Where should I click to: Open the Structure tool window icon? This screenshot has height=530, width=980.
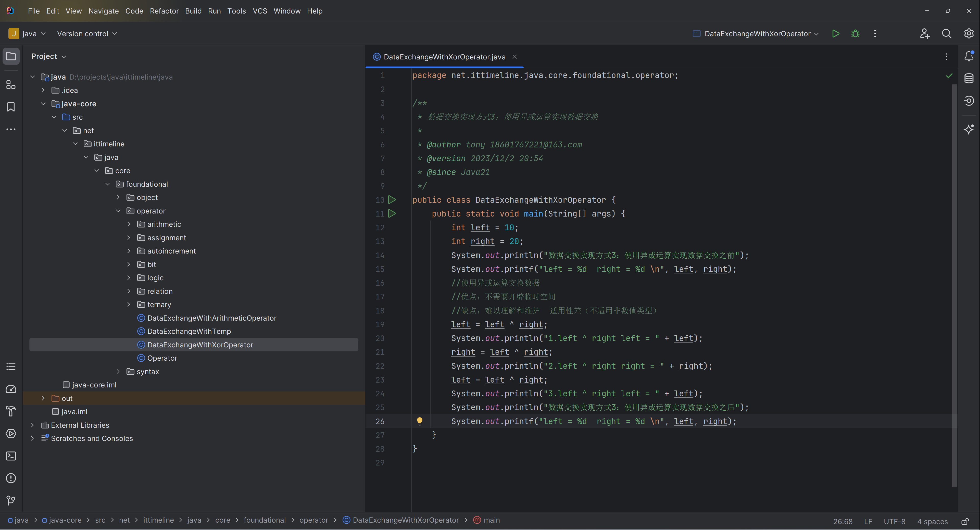click(11, 85)
